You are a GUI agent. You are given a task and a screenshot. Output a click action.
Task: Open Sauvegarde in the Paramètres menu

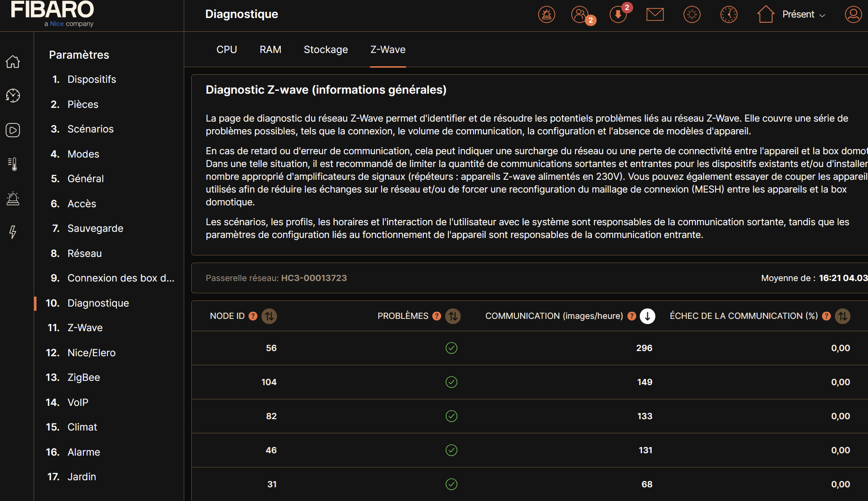(95, 229)
